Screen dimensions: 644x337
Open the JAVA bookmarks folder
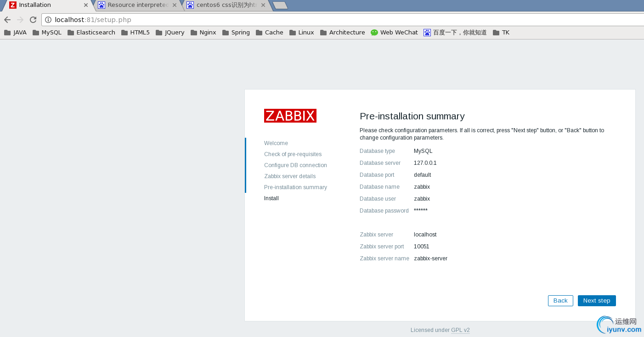pos(15,33)
